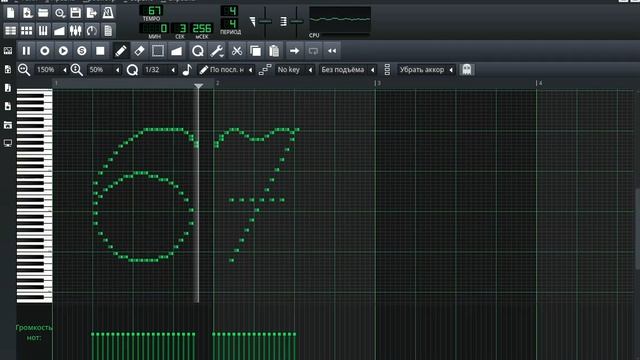Record while playing the song

63,51
